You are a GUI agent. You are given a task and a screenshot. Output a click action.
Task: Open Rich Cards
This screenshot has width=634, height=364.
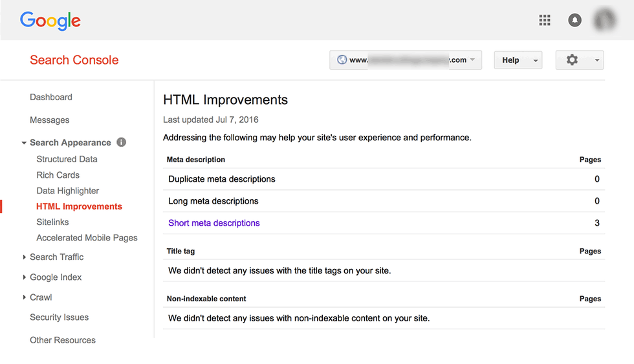point(58,175)
